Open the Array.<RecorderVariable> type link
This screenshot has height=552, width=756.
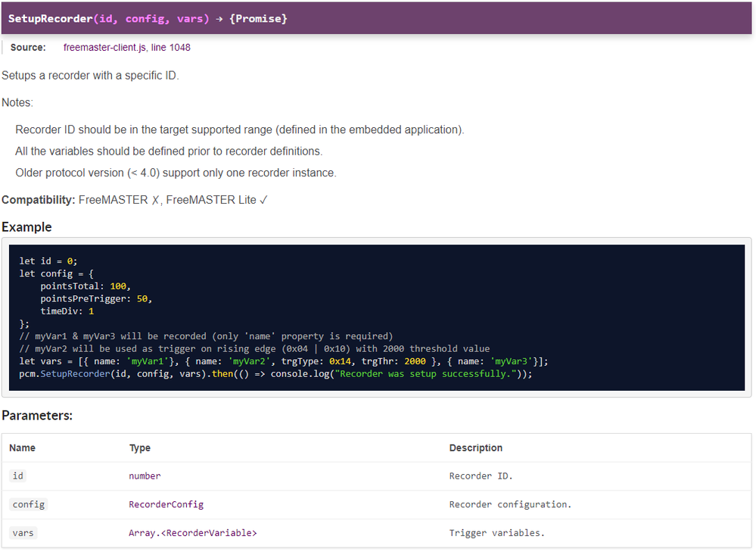tap(192, 533)
